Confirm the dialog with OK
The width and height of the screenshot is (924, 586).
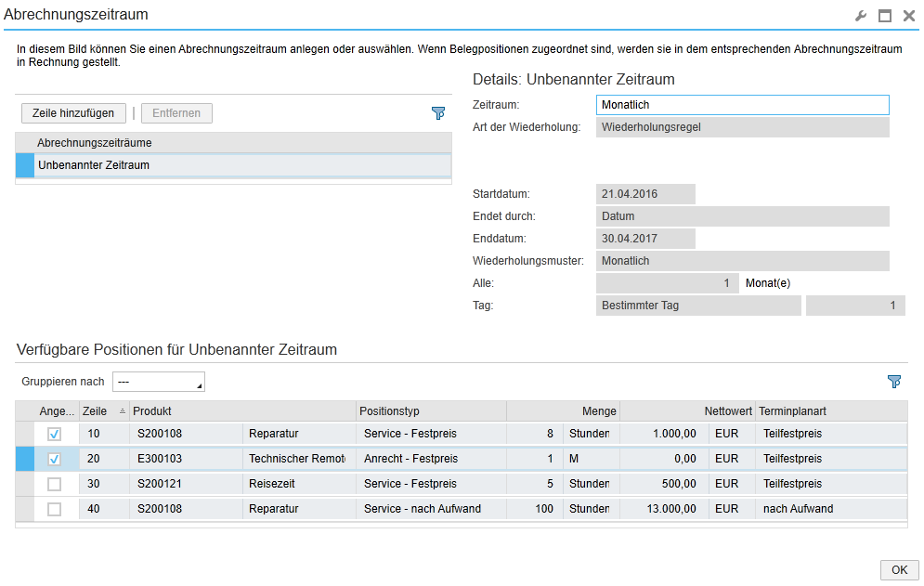click(x=899, y=570)
